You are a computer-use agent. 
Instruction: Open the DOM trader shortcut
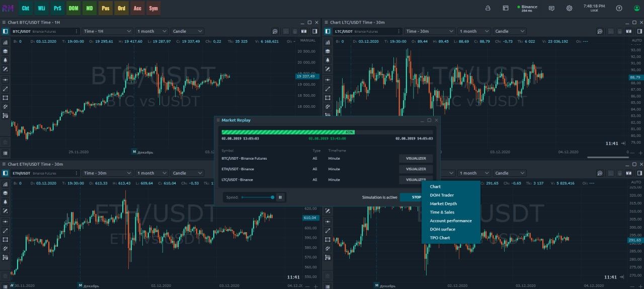coord(73,8)
